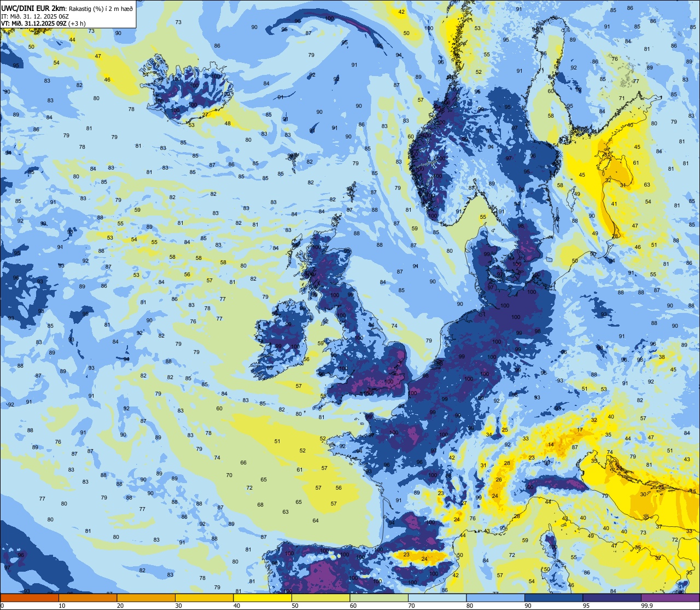Screen dimensions: 700x610
Task: Click the map value '34' in eastern France
Action: click(489, 434)
